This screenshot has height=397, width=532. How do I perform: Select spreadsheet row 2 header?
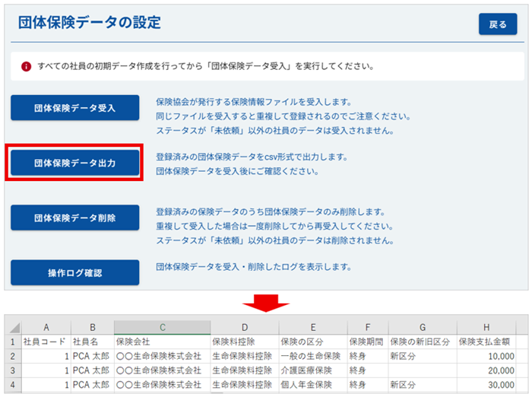pyautogui.click(x=13, y=356)
